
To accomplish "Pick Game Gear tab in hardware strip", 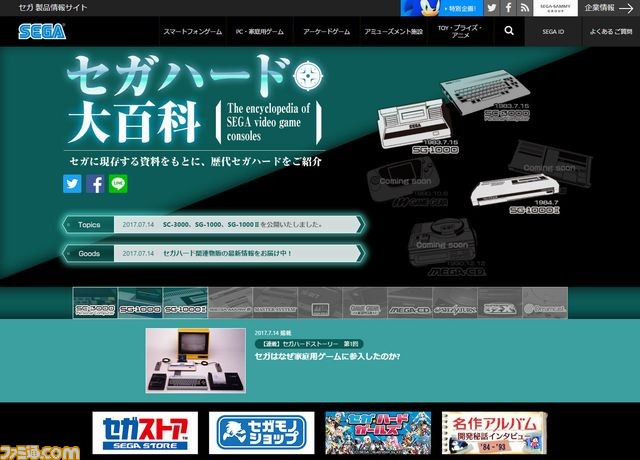I will (x=365, y=303).
